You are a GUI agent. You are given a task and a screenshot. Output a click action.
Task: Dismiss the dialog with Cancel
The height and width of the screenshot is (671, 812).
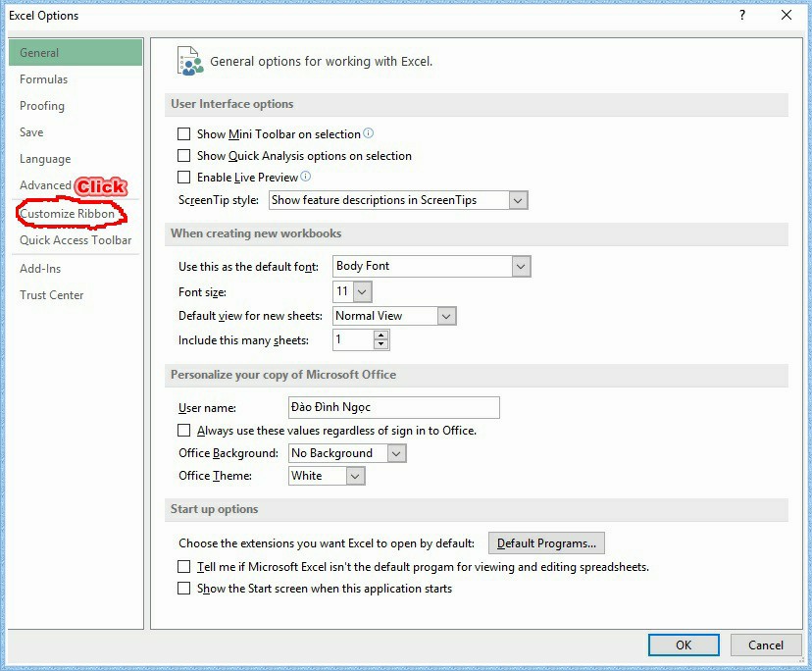[765, 645]
